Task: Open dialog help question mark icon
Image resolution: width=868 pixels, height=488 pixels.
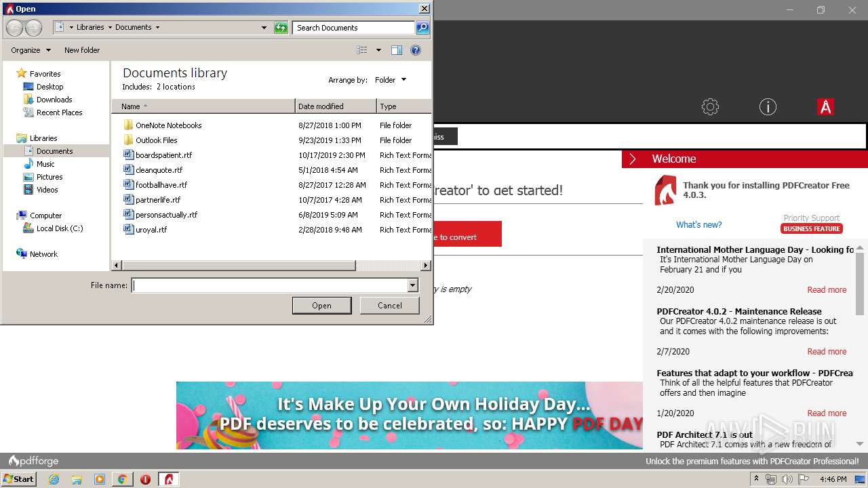Action: [x=416, y=50]
